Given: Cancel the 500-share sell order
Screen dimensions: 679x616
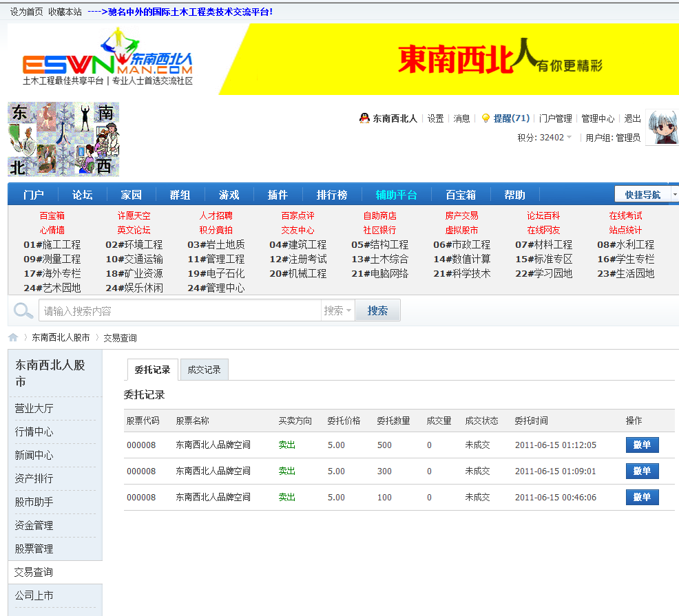Looking at the screenshot, I should (642, 445).
